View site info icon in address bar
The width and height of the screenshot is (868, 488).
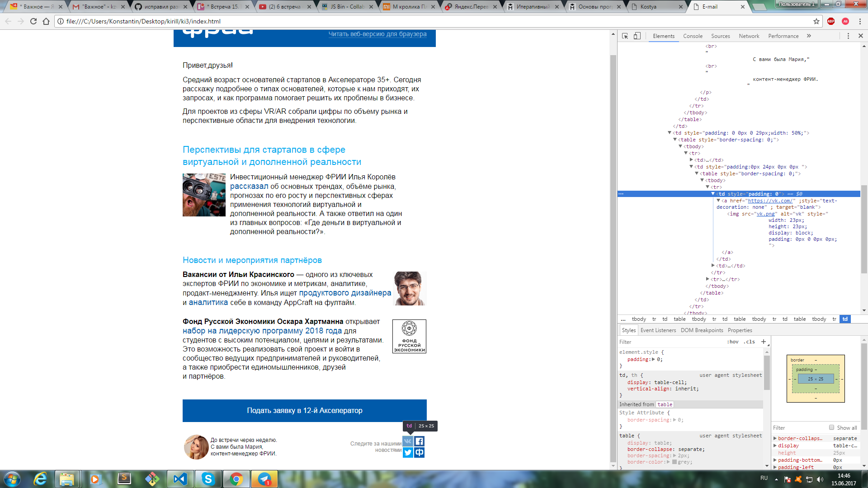click(61, 21)
